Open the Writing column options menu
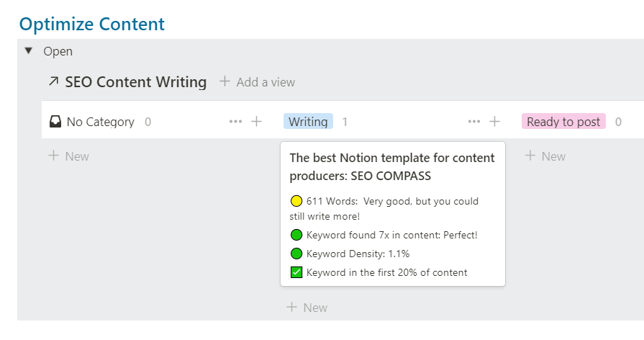The height and width of the screenshot is (340, 644). [x=474, y=121]
